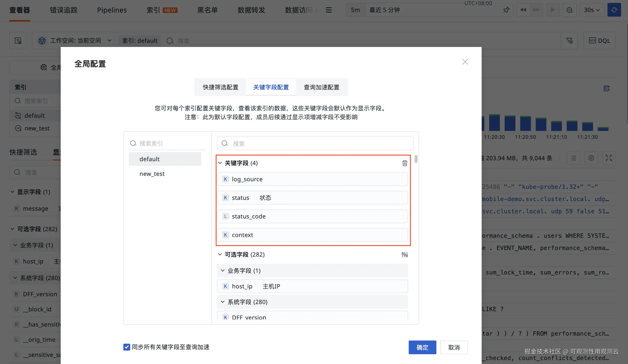Click the dialog field list scrollbar
628x364 pixels.
coord(416,159)
